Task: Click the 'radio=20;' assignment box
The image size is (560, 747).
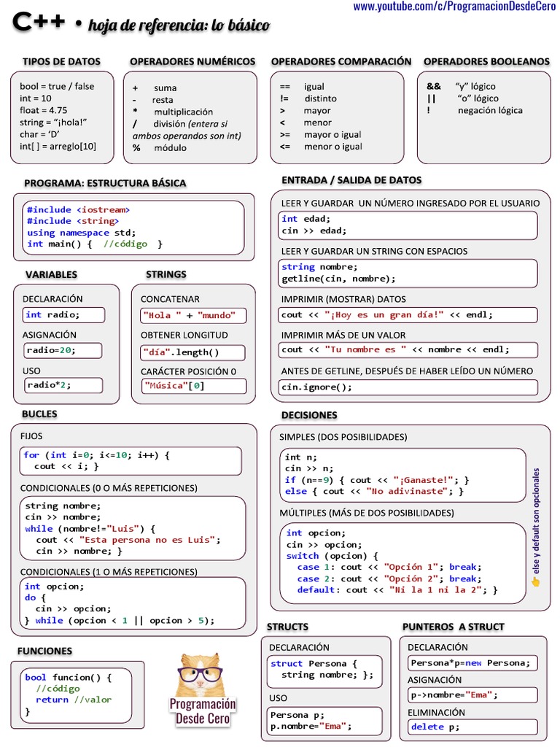Action: 63,350
